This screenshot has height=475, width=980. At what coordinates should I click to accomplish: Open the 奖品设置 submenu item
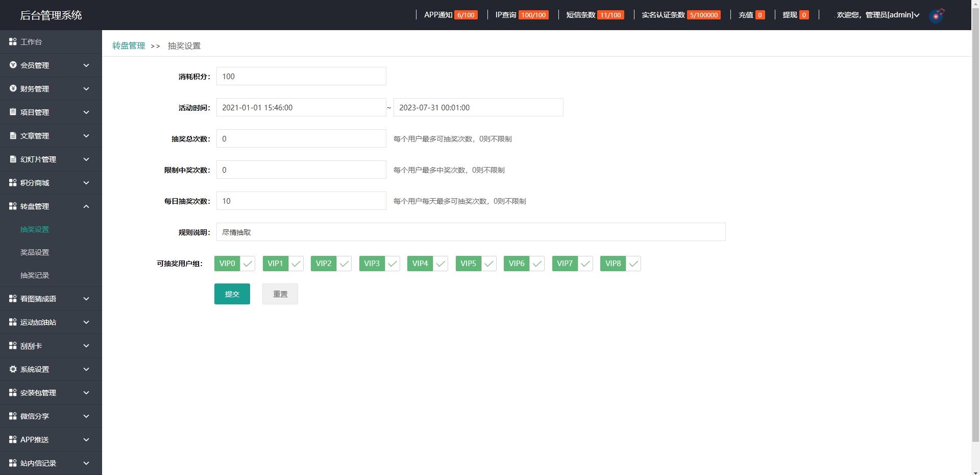(x=35, y=252)
